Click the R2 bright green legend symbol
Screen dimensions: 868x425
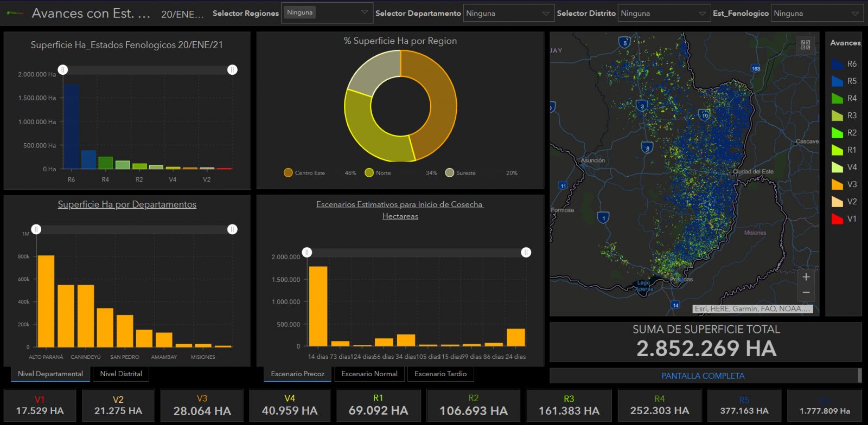click(837, 133)
